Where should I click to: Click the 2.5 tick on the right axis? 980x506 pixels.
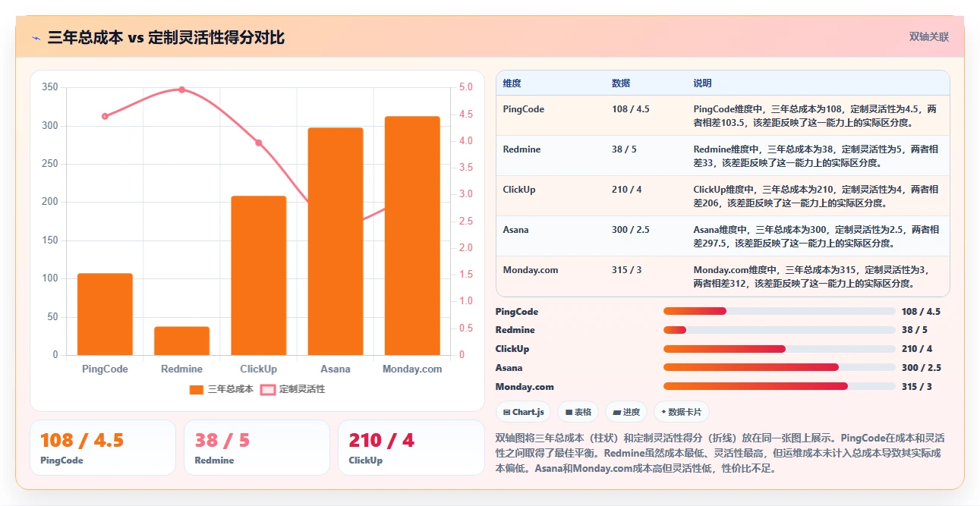point(466,221)
